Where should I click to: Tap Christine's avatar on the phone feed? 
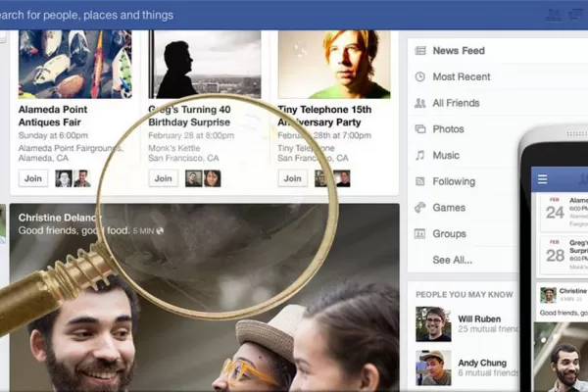[548, 295]
